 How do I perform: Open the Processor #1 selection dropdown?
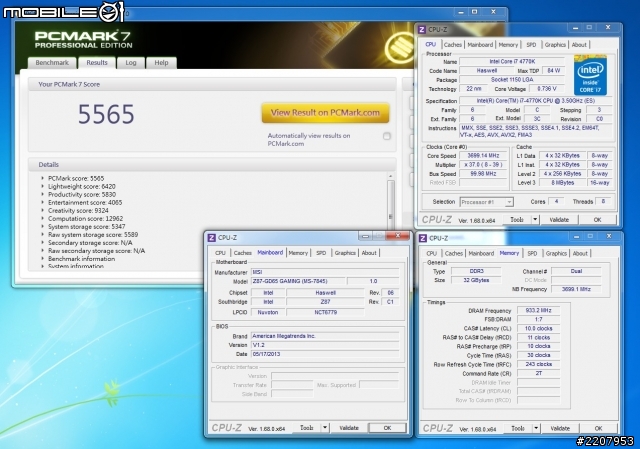click(487, 202)
